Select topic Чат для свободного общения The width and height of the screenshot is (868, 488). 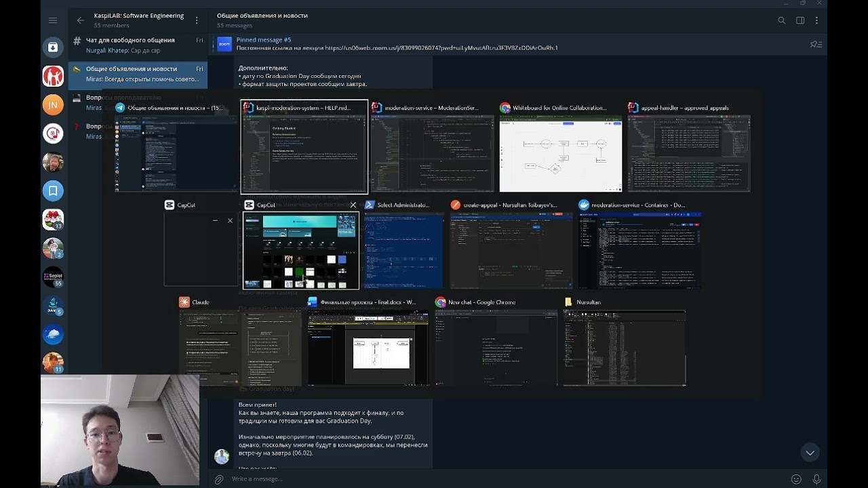[138, 45]
